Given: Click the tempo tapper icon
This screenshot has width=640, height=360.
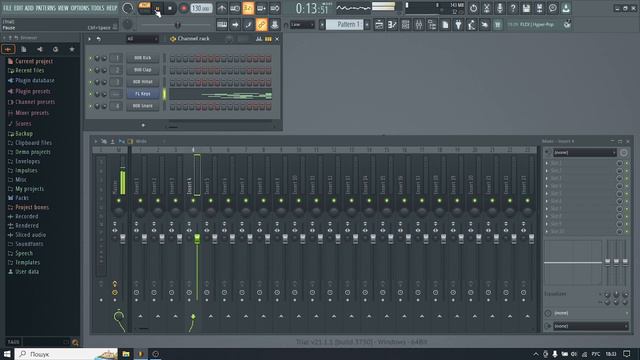Looking at the screenshot, I should [x=471, y=25].
